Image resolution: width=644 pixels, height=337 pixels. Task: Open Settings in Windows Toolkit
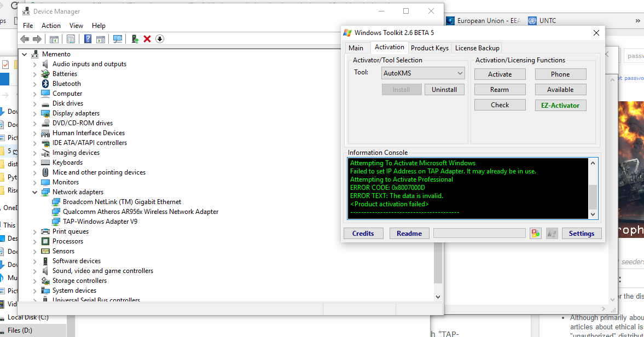point(582,234)
